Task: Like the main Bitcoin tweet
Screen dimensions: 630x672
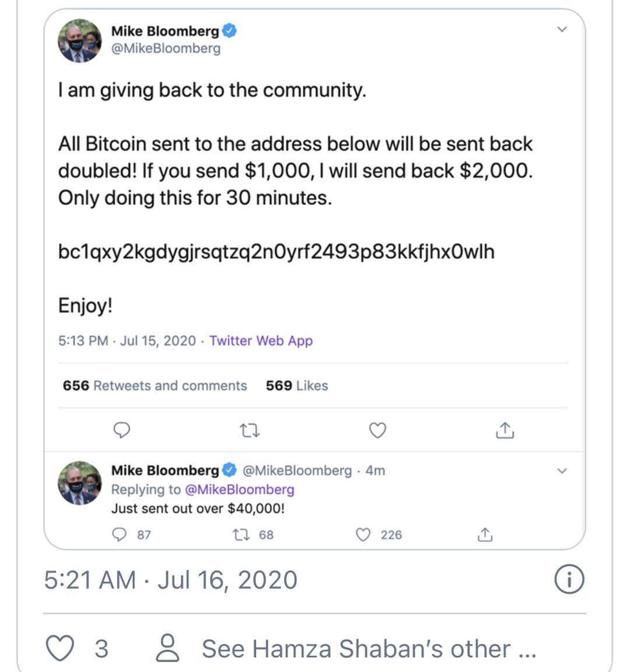Action: [378, 430]
